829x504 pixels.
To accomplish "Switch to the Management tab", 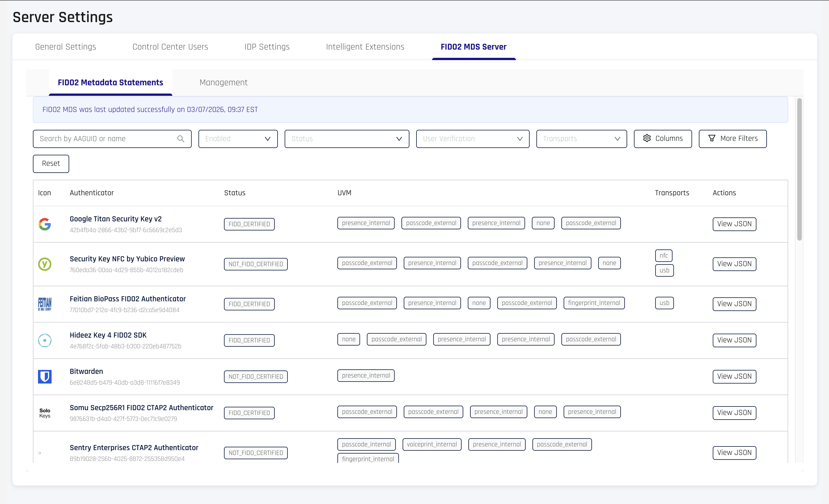I will point(223,82).
